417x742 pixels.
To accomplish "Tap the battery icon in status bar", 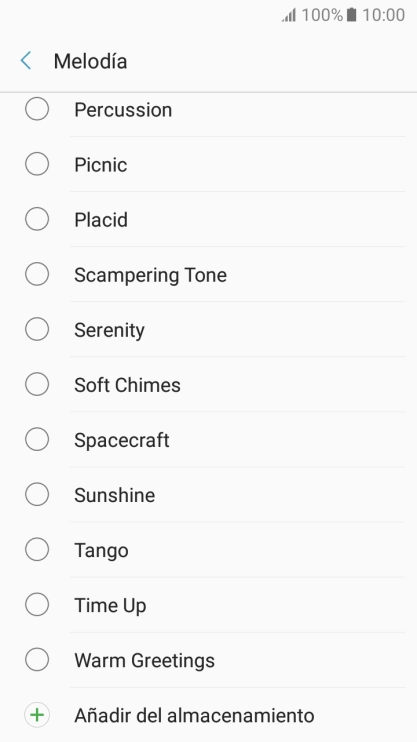I will (351, 15).
